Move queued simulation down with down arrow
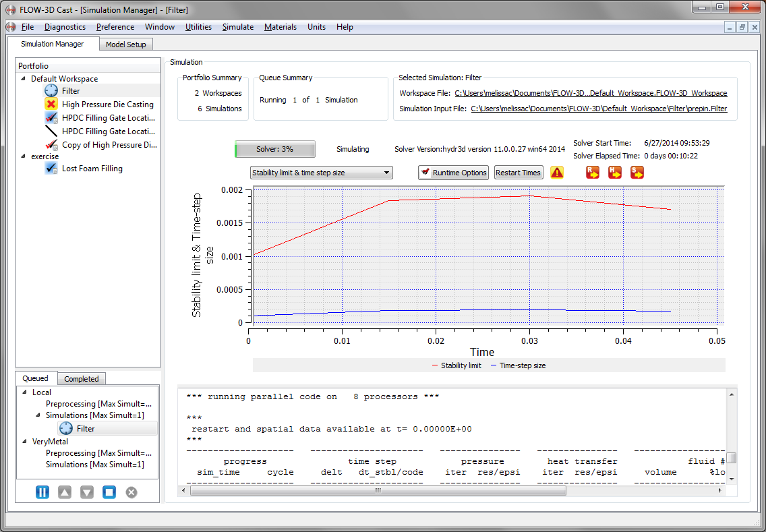The width and height of the screenshot is (766, 532). pos(87,492)
